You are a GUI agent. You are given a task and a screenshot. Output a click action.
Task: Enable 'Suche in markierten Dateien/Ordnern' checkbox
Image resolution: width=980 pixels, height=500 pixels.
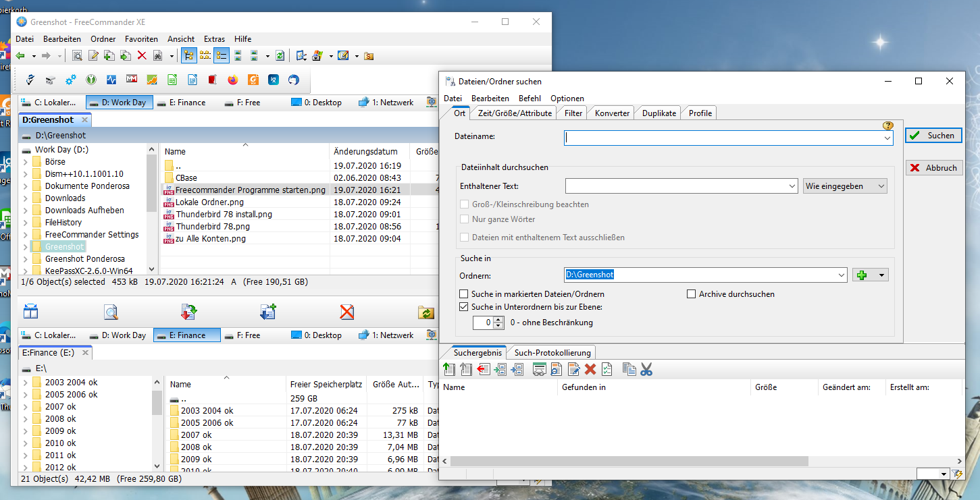coord(464,294)
